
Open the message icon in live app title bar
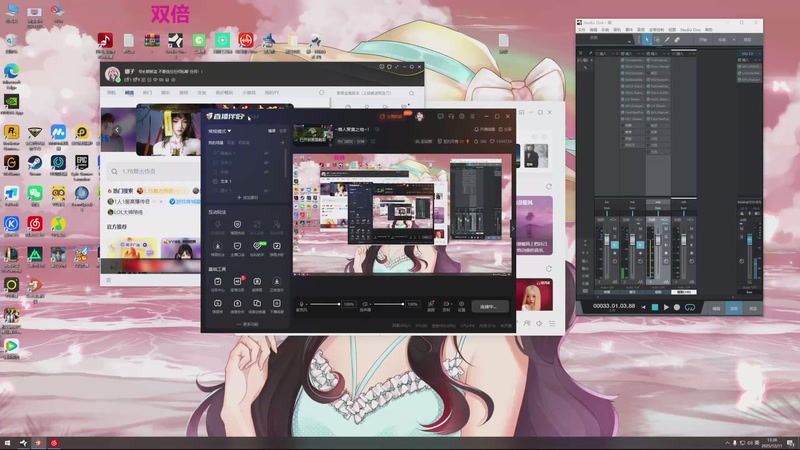coord(440,116)
